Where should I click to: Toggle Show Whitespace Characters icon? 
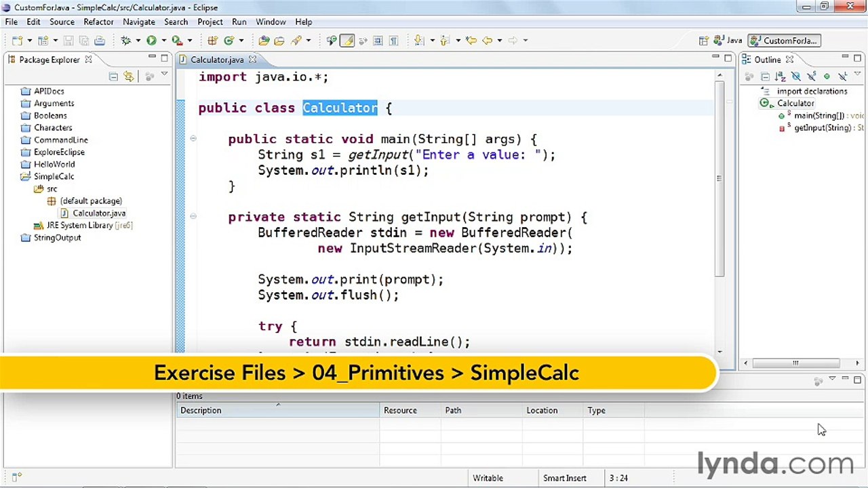tap(393, 41)
